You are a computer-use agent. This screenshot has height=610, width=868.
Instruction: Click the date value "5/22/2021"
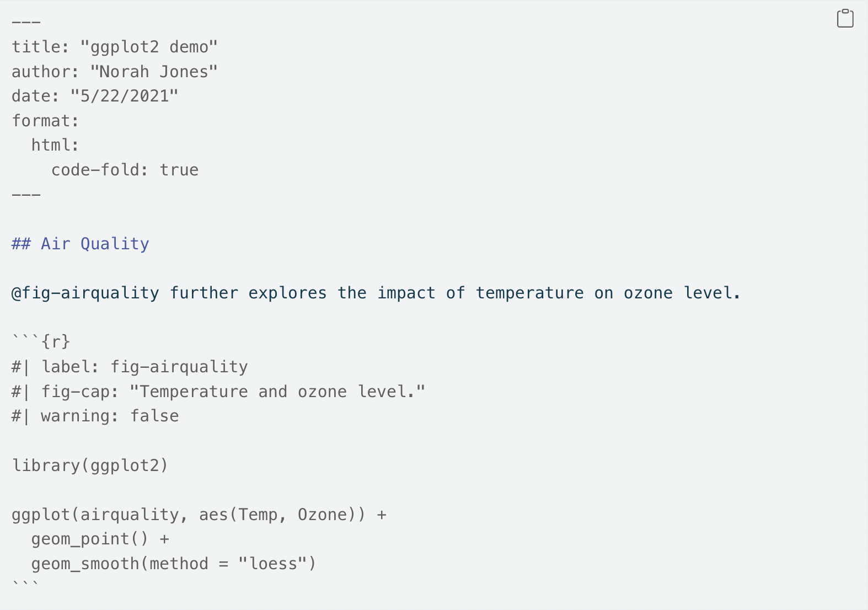point(124,96)
